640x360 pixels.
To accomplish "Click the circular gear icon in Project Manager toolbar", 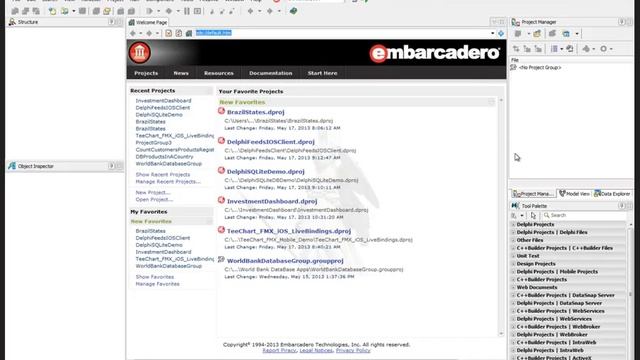I will click(x=604, y=49).
